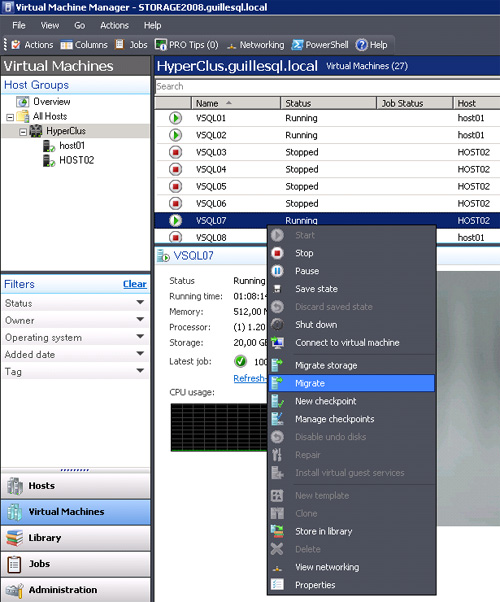500x602 pixels.
Task: Switch to the Hosts view
Action: pos(76,486)
